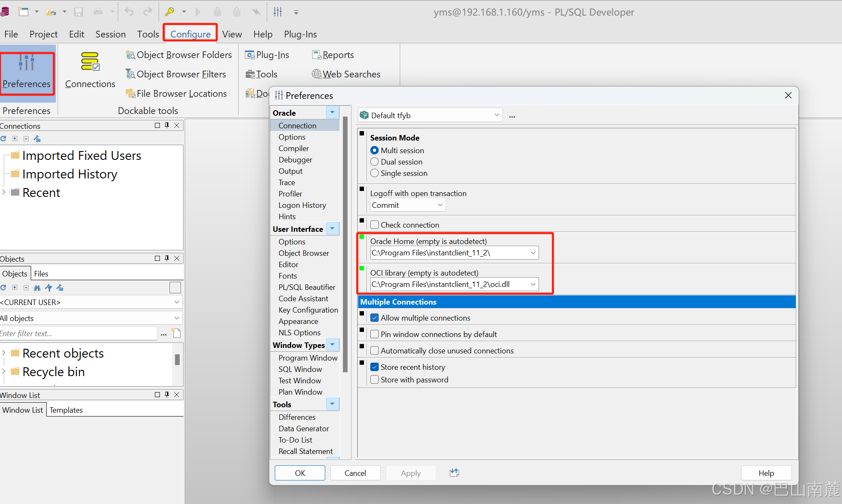Click the Print toolbar icon
The height and width of the screenshot is (504, 842).
tap(98, 12)
